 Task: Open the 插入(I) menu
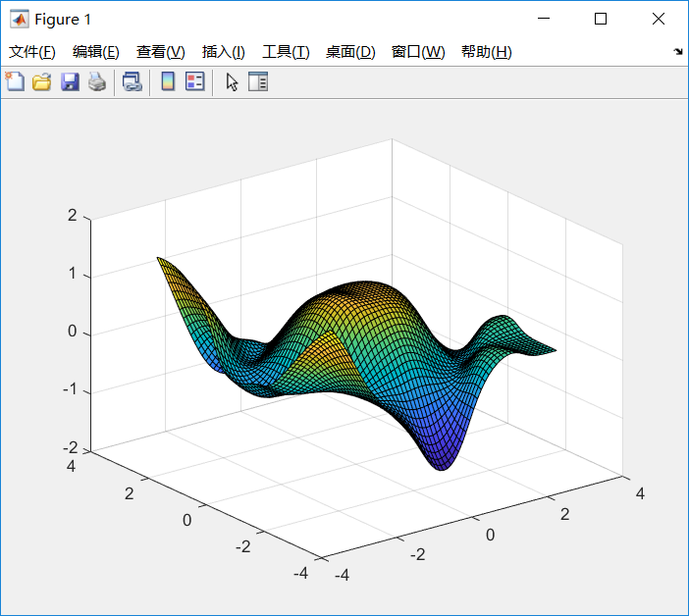(x=223, y=52)
